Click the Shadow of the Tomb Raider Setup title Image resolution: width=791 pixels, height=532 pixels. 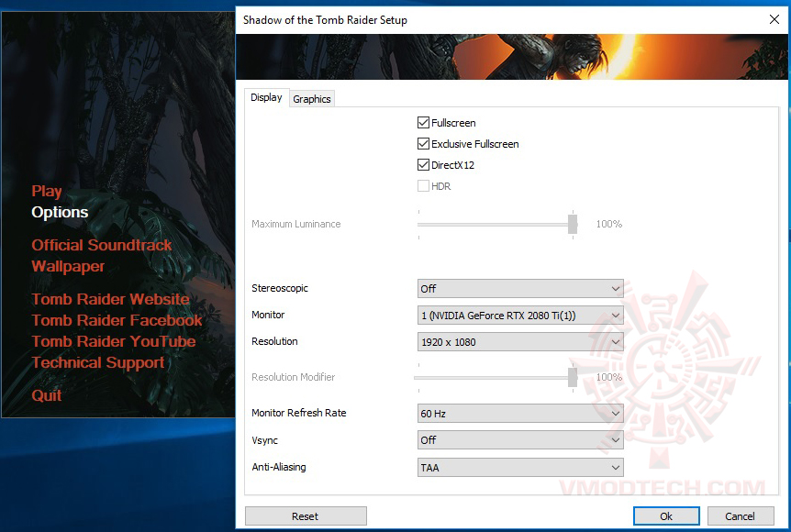click(325, 20)
